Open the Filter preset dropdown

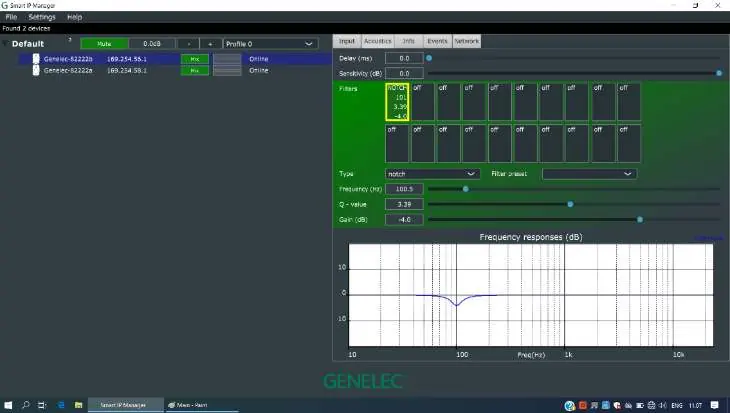click(589, 174)
